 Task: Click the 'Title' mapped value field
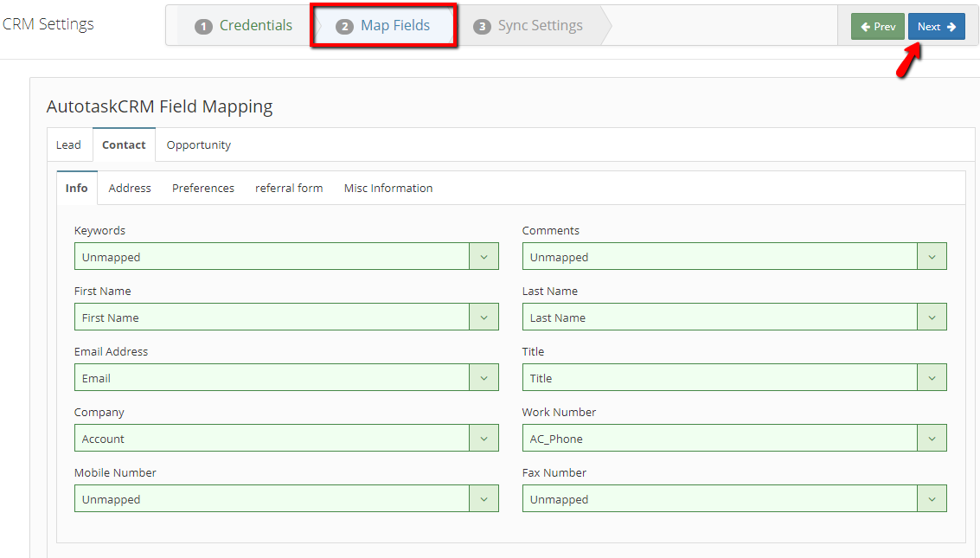pos(720,377)
